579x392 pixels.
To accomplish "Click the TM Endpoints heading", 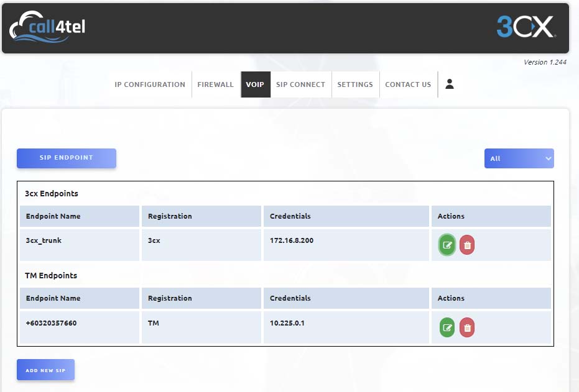I will (x=51, y=275).
